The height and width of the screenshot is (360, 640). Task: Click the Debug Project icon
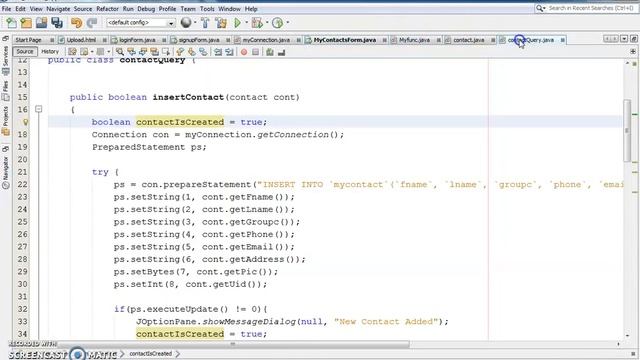[257, 23]
